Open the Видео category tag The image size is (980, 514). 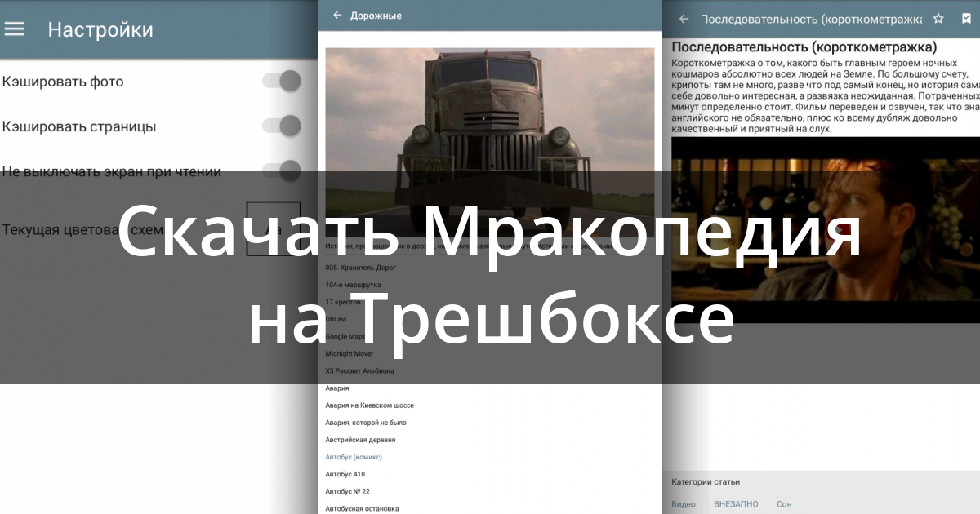click(x=684, y=504)
